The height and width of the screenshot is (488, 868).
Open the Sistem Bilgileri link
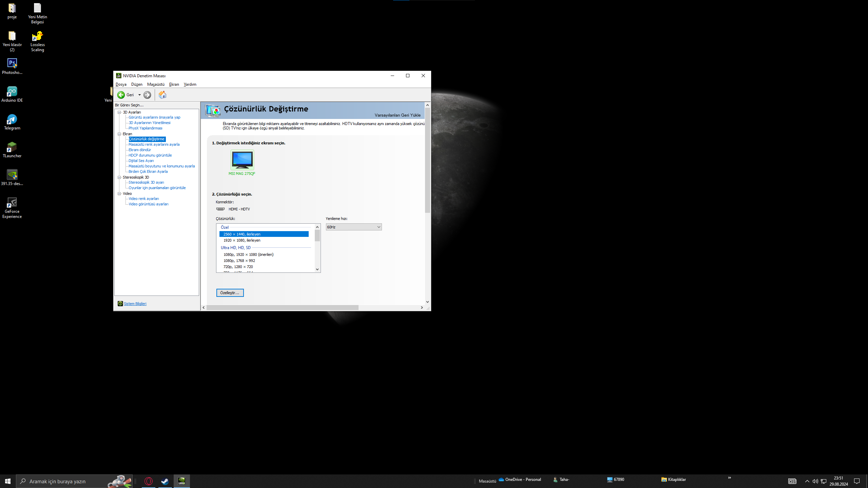pyautogui.click(x=135, y=304)
